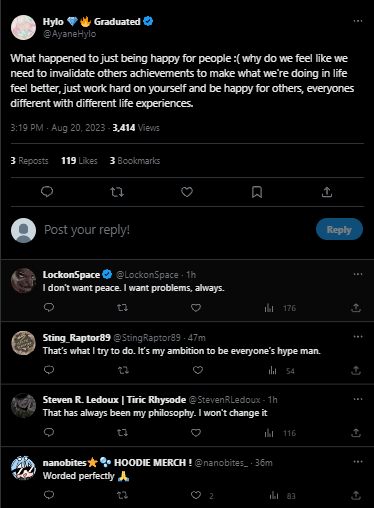Image resolution: width=374 pixels, height=508 pixels.
Task: View analytics for Steven R. Ledoux's reply
Action: pyautogui.click(x=280, y=433)
